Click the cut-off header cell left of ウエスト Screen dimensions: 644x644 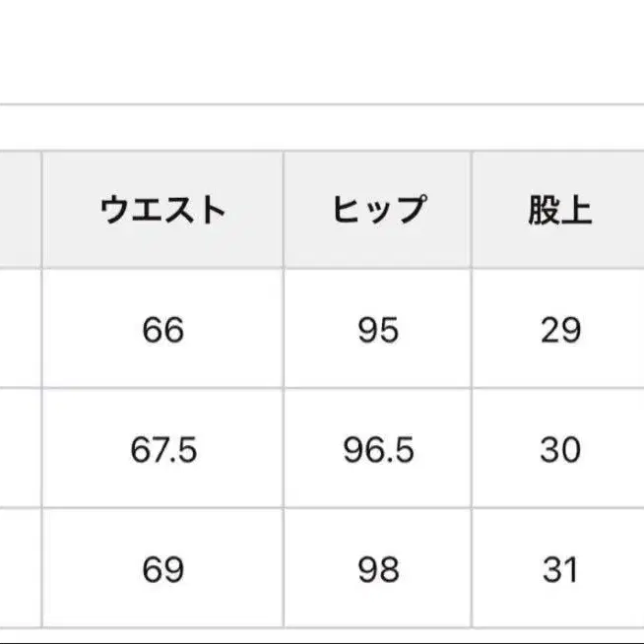point(19,210)
